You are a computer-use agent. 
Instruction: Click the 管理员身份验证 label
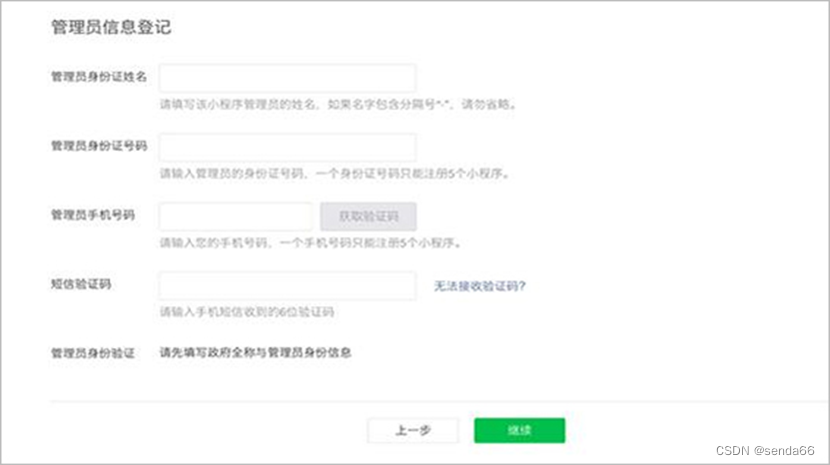click(93, 353)
